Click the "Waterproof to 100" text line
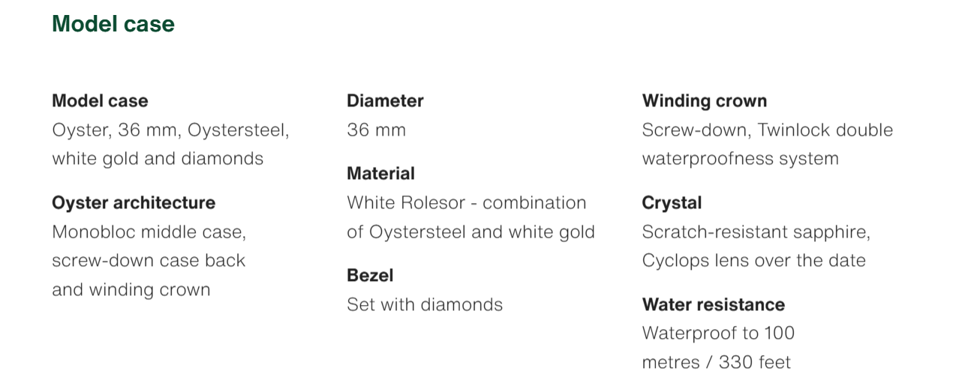 pos(718,334)
